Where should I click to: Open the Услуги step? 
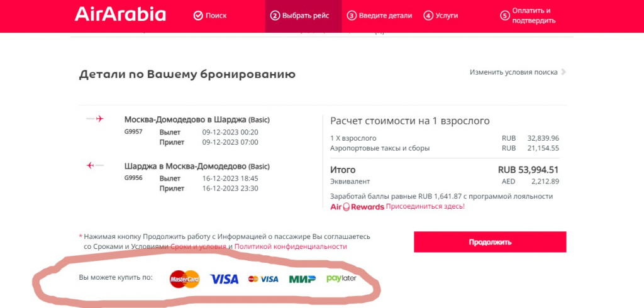441,16
